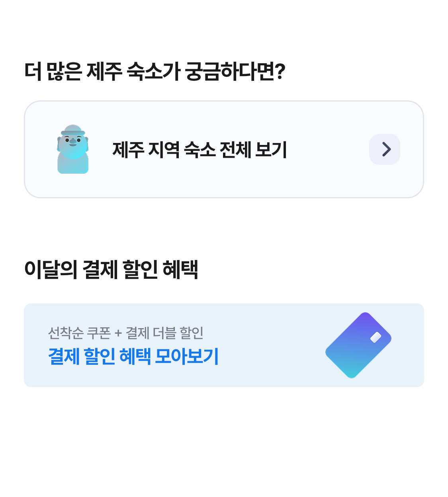Screen dimensions: 448x497
Task: Click the Jeju dol hareubang mascot icon
Action: point(73,149)
